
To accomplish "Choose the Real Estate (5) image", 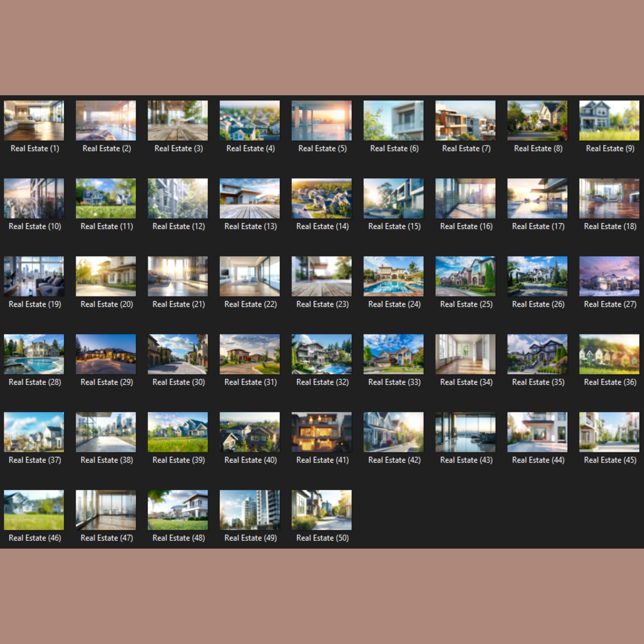I will click(322, 120).
